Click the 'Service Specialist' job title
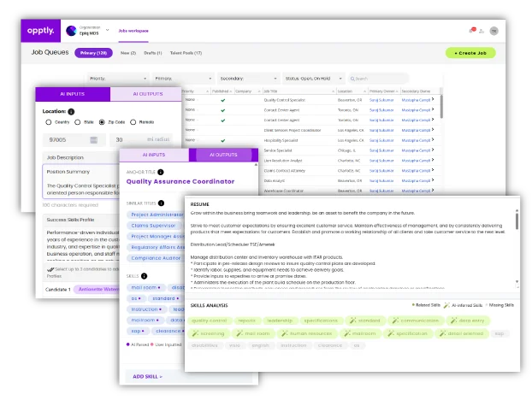The image size is (532, 406). point(278,150)
